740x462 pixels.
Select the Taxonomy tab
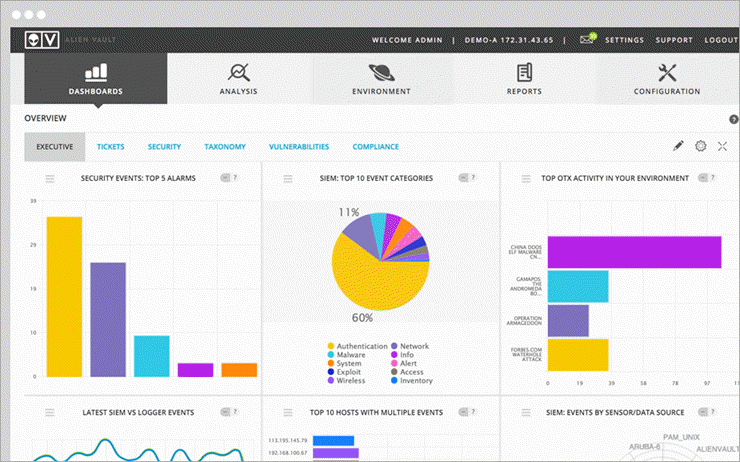coord(225,147)
